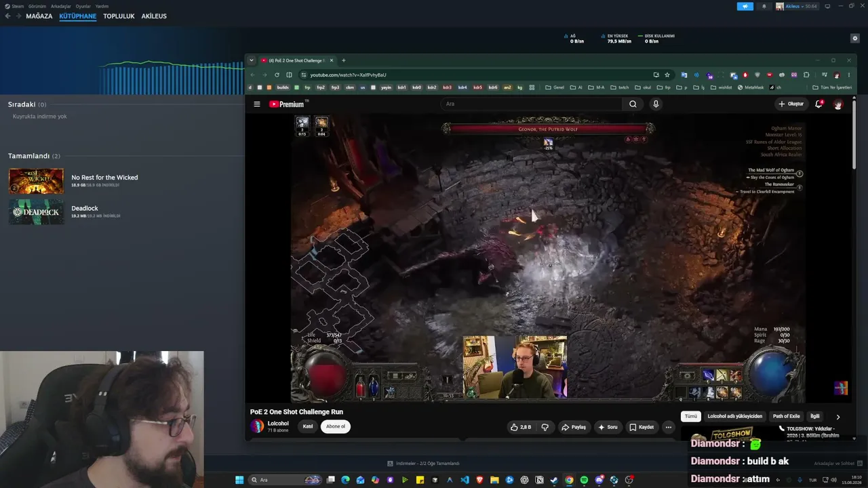This screenshot has height=488, width=868.
Task: Open the 'yayin' bookmark
Action: tap(386, 87)
